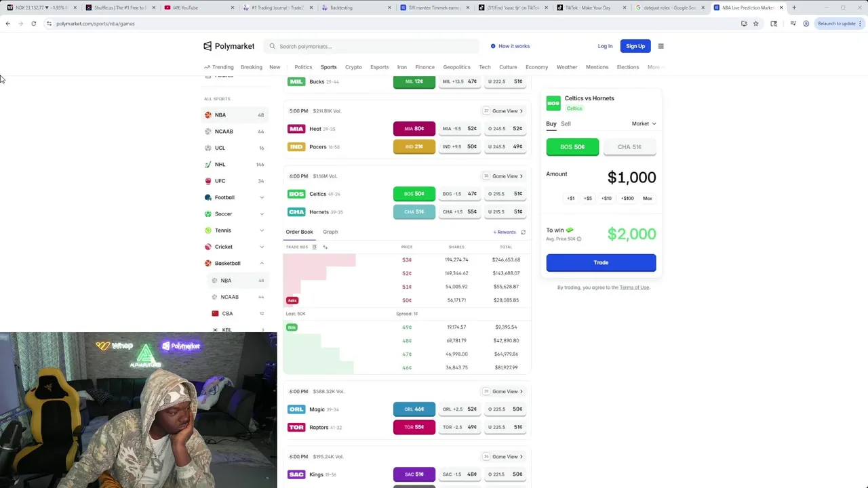Open Game View for Celtics vs Hornets
Image resolution: width=868 pixels, height=488 pixels.
pyautogui.click(x=507, y=176)
